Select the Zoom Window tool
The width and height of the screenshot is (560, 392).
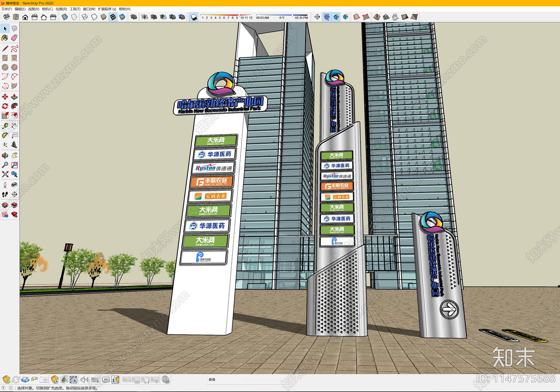point(14,165)
